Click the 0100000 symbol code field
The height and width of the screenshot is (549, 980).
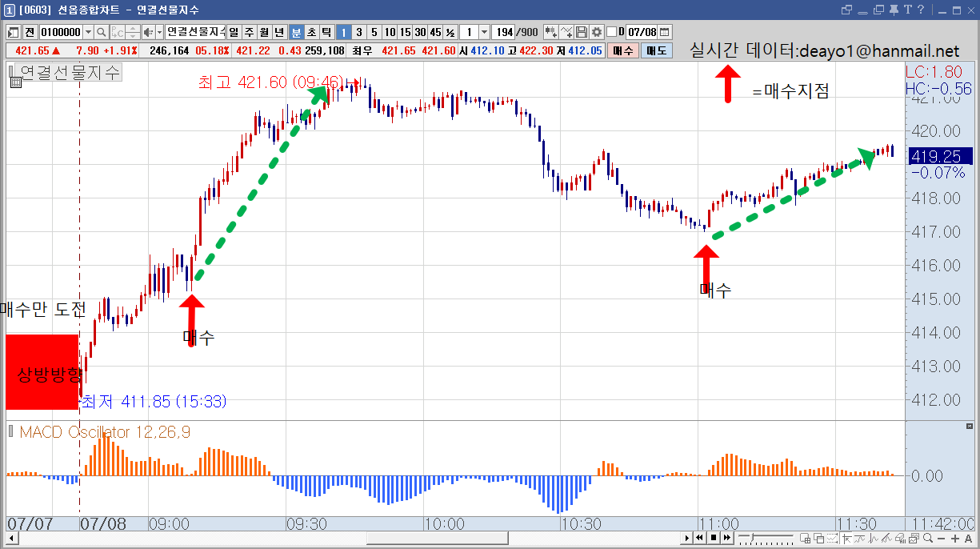61,32
